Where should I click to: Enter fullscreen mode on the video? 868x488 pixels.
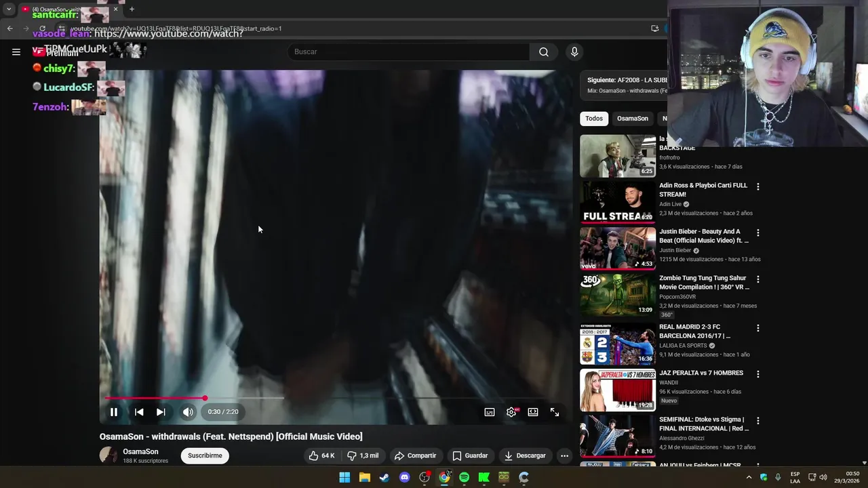(x=555, y=412)
